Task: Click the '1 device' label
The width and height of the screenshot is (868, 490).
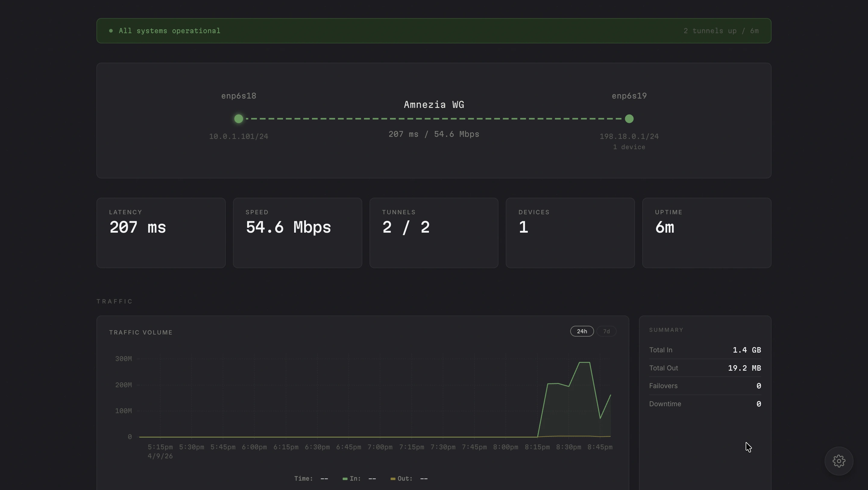Action: (629, 147)
